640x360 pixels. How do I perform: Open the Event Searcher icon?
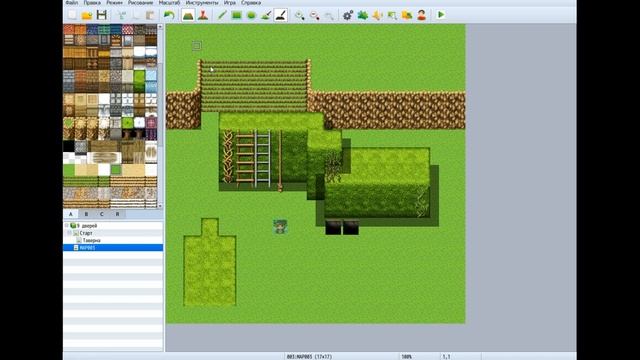click(x=392, y=15)
